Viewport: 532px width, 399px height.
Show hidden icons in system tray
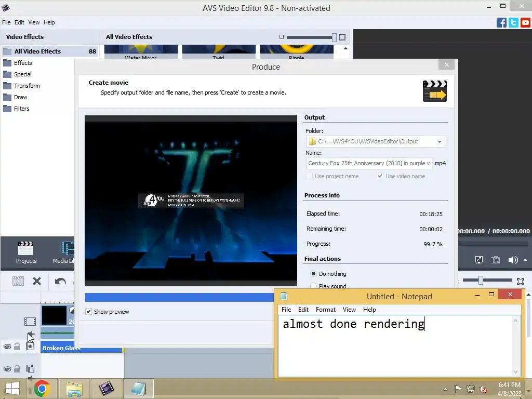445,389
